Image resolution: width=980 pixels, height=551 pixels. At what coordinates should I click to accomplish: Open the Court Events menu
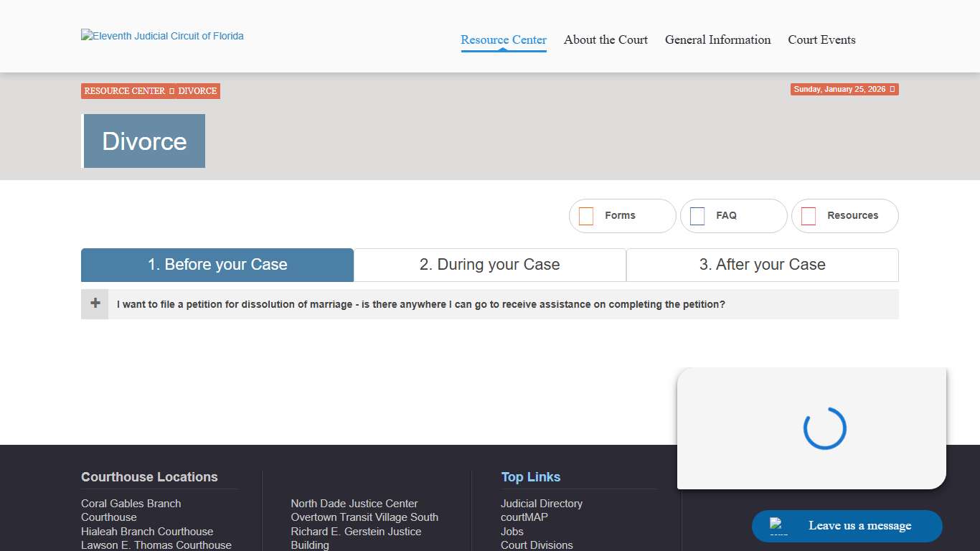[x=821, y=40]
